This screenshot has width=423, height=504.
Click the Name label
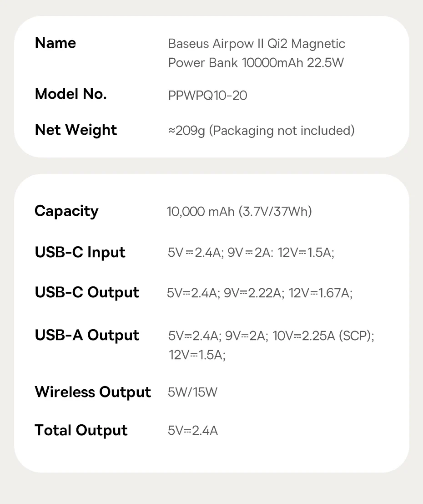click(55, 43)
